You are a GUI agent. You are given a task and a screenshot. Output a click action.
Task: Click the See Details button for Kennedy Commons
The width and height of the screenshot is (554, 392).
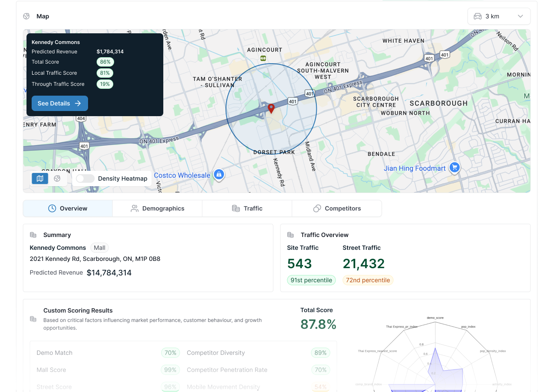pyautogui.click(x=59, y=103)
